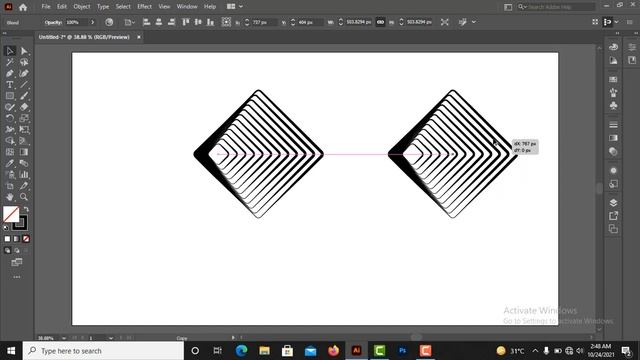Open the Object menu
The image size is (640, 360).
tap(82, 7)
